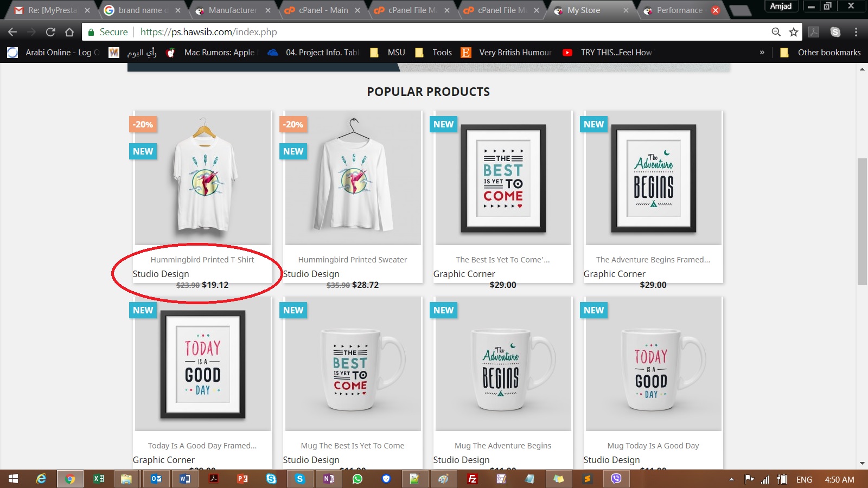Screen dimensions: 868x488
Task: Open Sublime Text from the taskbar
Action: pos(588,479)
